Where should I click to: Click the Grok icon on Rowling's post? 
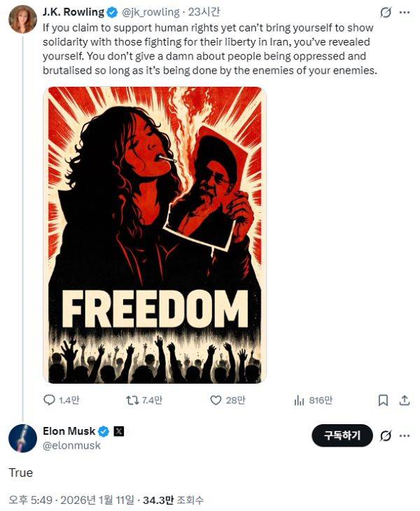point(384,13)
